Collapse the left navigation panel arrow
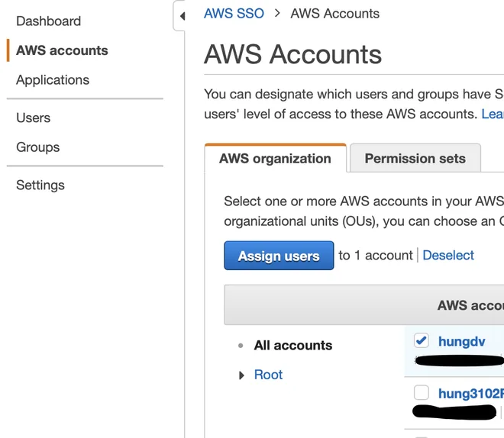504x438 pixels. coord(183,16)
